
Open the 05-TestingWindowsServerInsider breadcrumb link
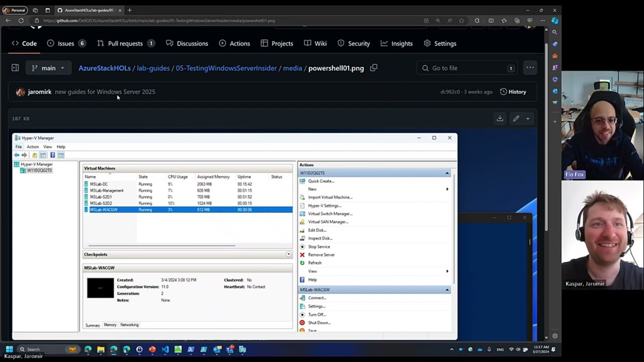click(x=226, y=68)
